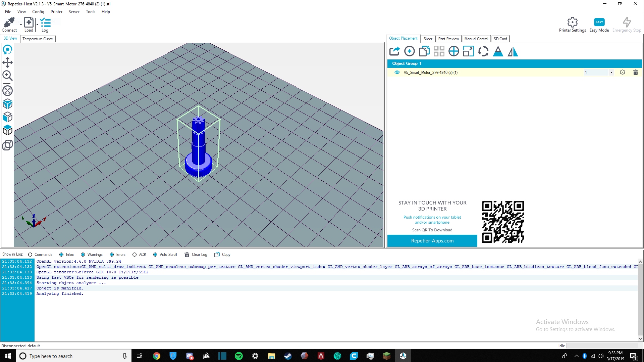
Task: Toggle Warnings log filter
Action: (x=83, y=255)
